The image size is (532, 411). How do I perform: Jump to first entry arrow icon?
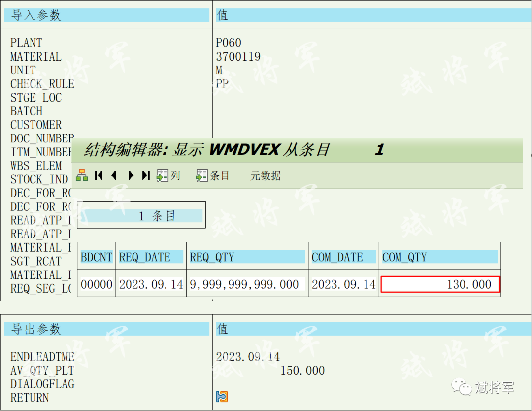point(99,175)
